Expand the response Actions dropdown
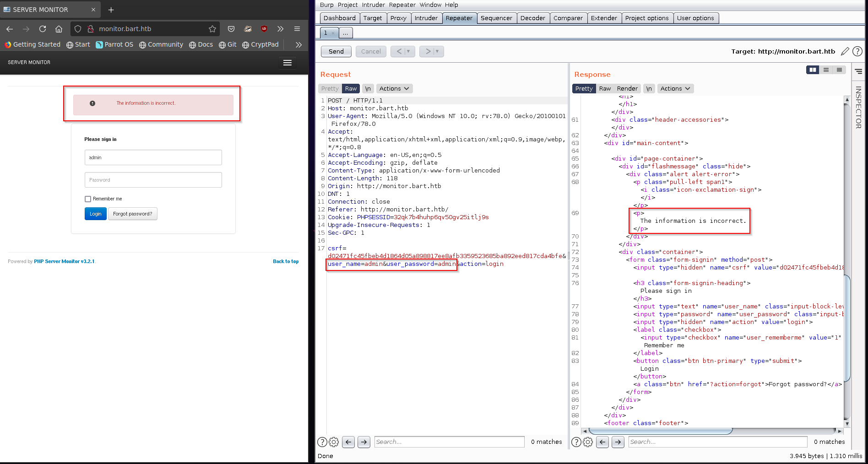Viewport: 868px width, 464px height. [675, 89]
